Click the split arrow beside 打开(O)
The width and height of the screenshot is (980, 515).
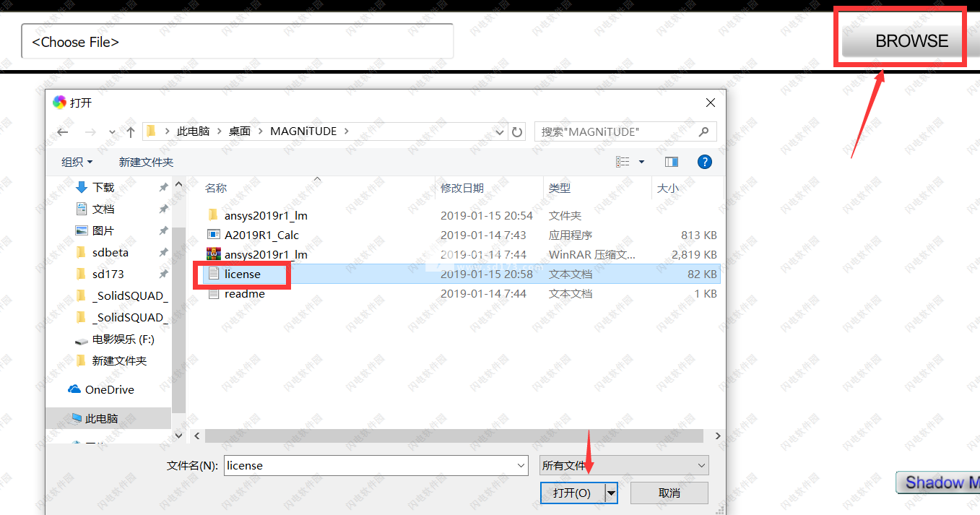point(612,493)
